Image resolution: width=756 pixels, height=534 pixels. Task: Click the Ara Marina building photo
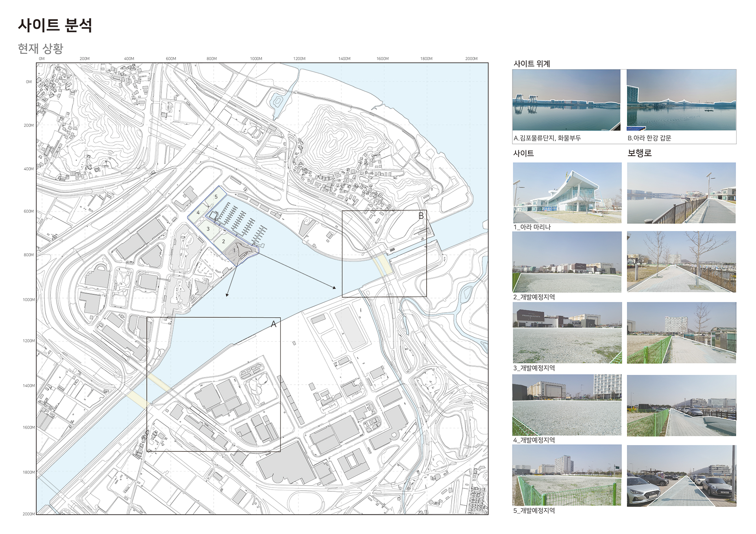click(567, 193)
